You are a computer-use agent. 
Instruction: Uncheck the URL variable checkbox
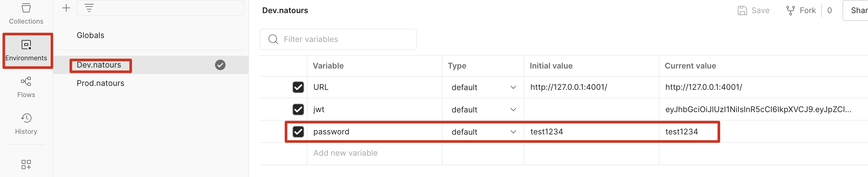point(298,87)
